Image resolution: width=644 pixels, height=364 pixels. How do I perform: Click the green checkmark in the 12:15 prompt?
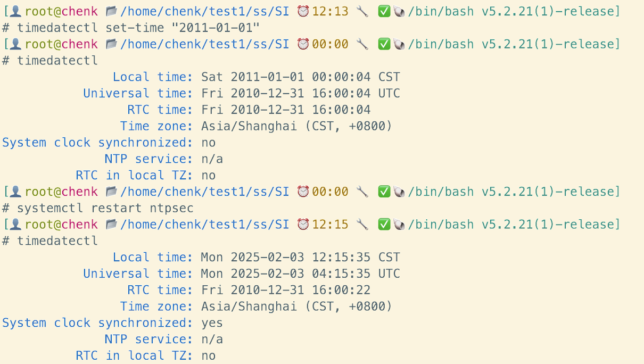[384, 225]
